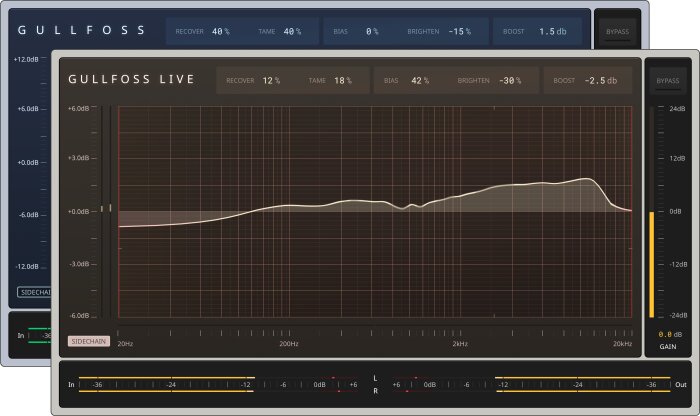Click BRIGHTEN value -30 % in Gullfoss Live
700x416 pixels.
tap(510, 81)
